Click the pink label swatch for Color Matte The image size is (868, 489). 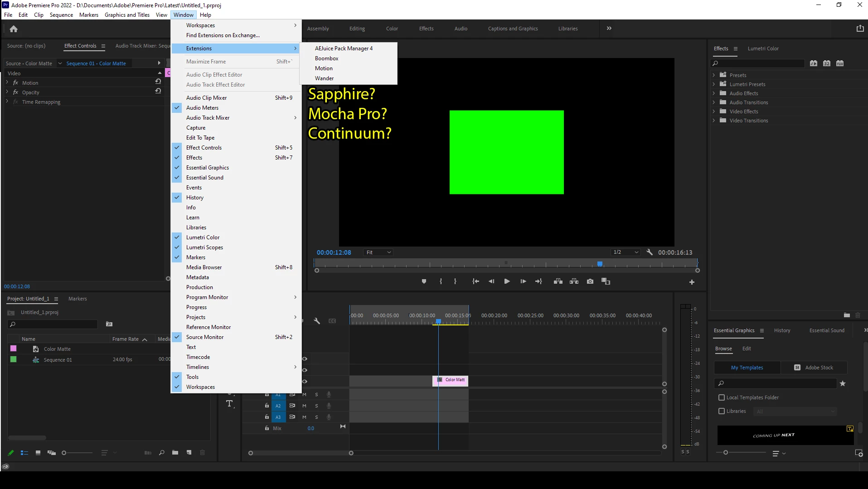14,349
